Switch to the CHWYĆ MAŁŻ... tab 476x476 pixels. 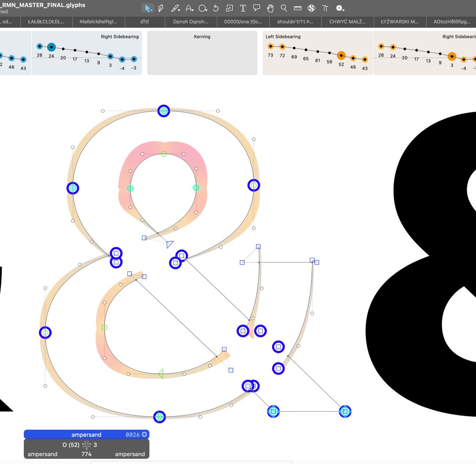point(347,22)
